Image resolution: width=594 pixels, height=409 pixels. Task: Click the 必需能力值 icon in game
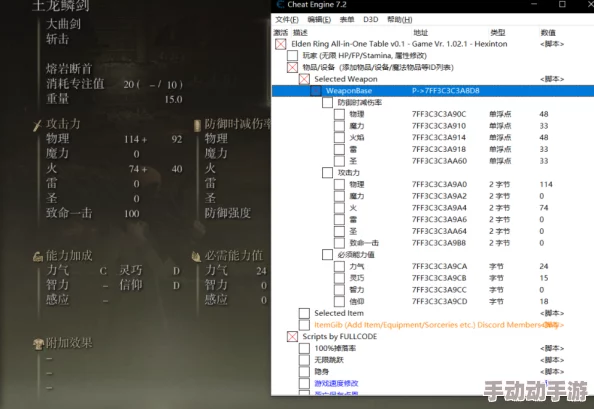pos(196,257)
